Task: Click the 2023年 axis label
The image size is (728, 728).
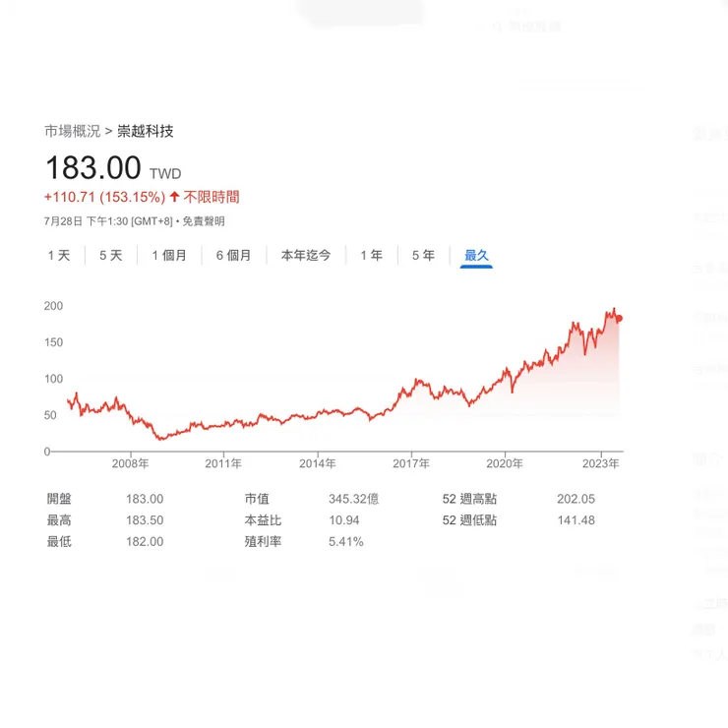Action: [x=601, y=463]
